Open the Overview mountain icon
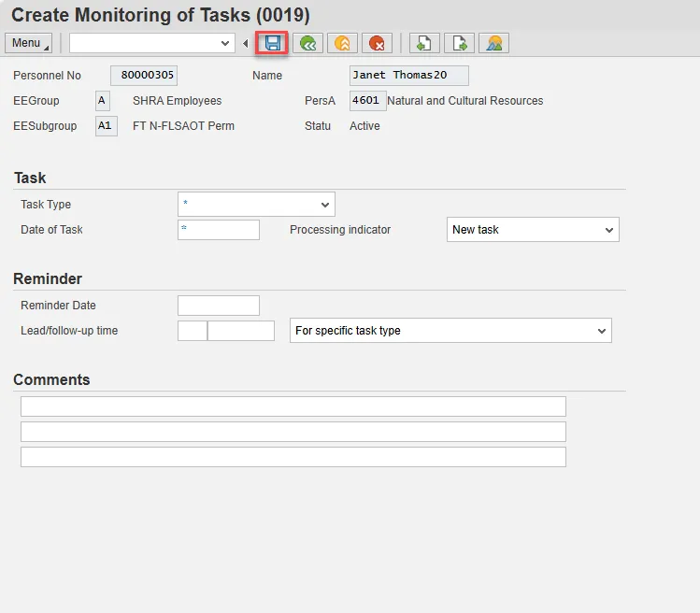Viewport: 700px width, 613px height. pos(493,43)
